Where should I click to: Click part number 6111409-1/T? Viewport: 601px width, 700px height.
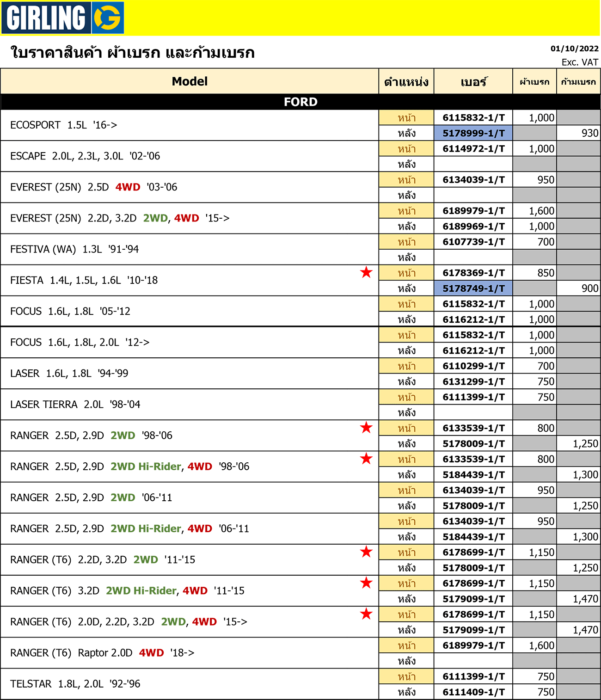(473, 692)
